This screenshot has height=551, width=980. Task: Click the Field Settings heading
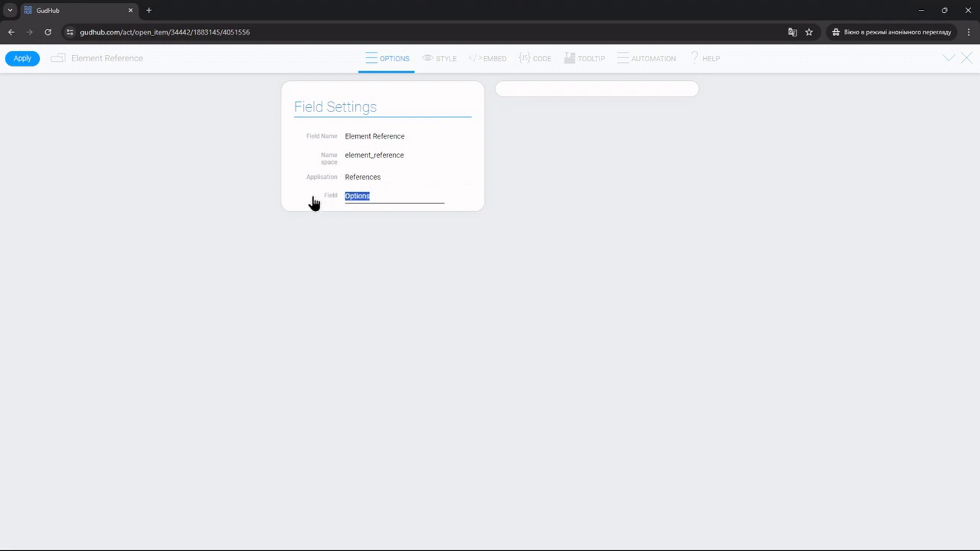click(335, 107)
